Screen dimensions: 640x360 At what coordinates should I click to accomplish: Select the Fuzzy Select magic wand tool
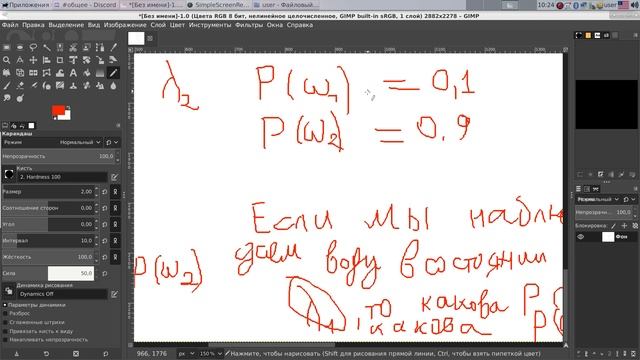[x=47, y=47]
